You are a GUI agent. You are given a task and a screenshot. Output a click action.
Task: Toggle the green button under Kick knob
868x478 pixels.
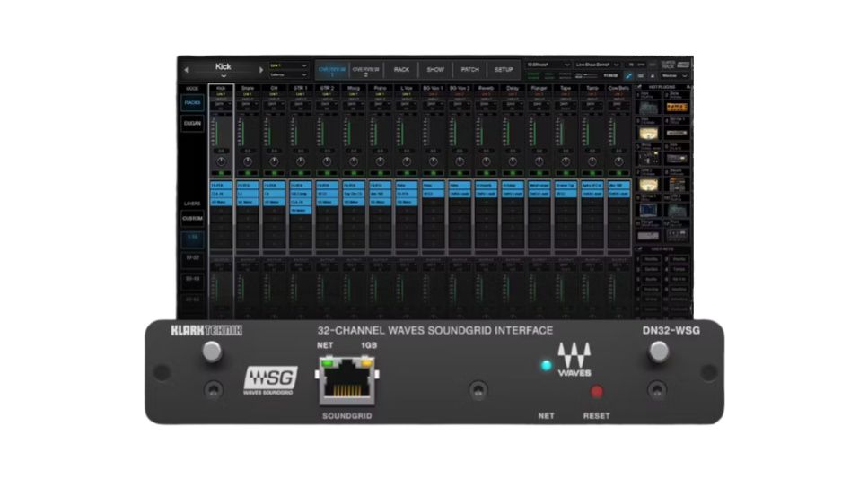[221, 173]
